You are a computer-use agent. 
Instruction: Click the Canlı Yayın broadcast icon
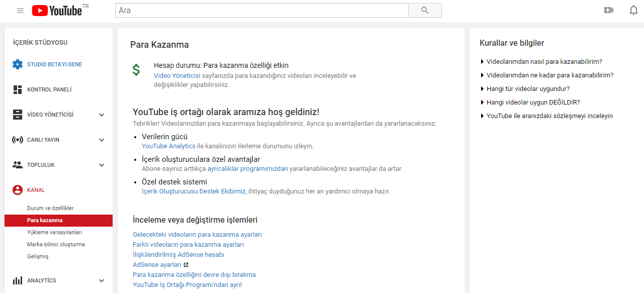(18, 140)
